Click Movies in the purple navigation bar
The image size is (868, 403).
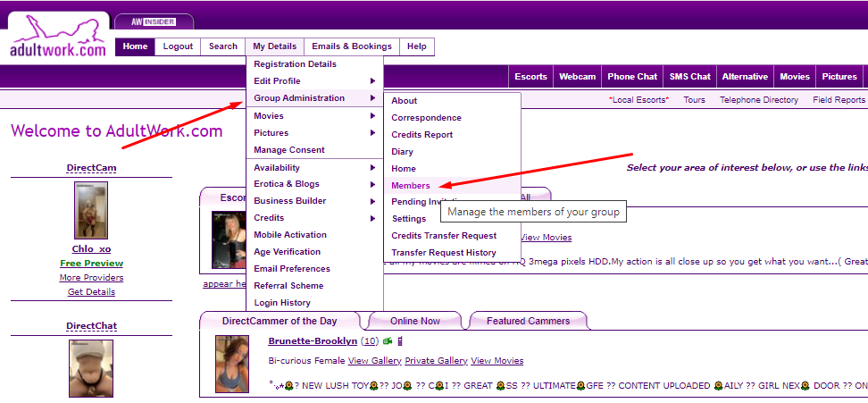point(795,77)
